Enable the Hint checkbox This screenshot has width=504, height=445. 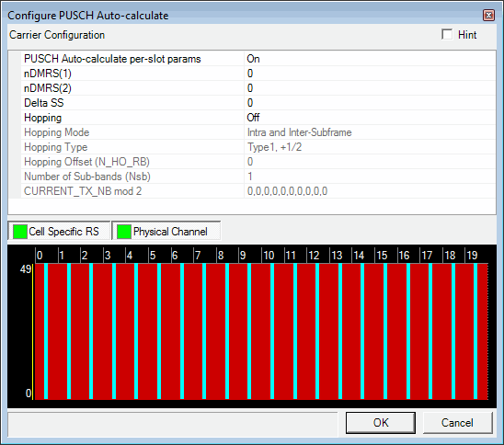click(447, 34)
